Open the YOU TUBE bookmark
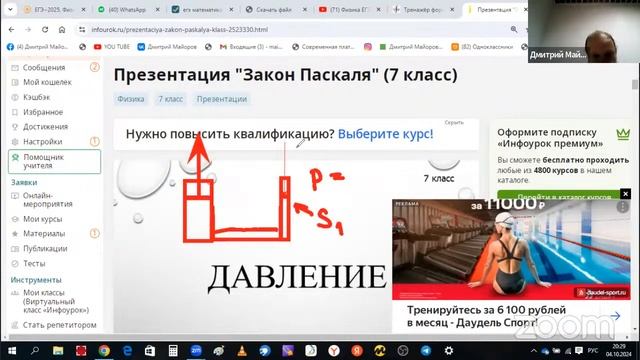640x360 pixels. [112, 47]
